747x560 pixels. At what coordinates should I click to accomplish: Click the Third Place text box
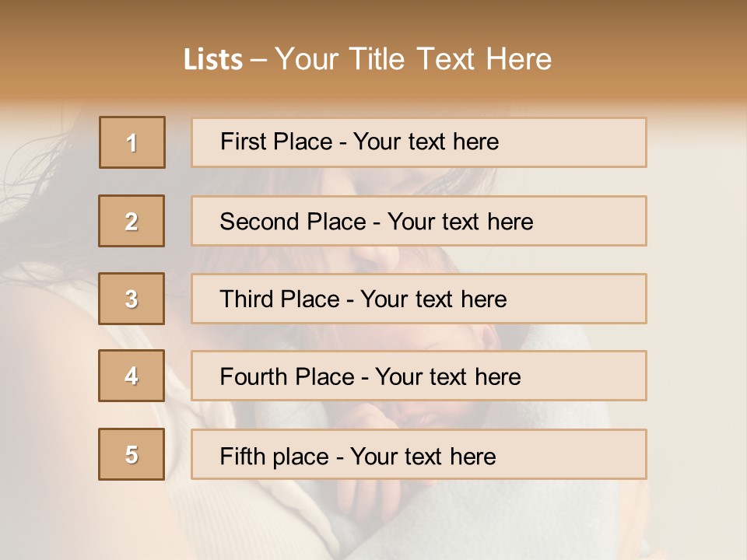point(419,299)
